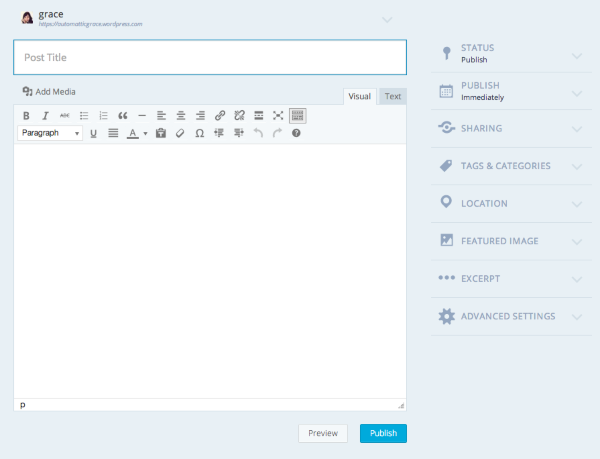Insert a numbered list

103,116
